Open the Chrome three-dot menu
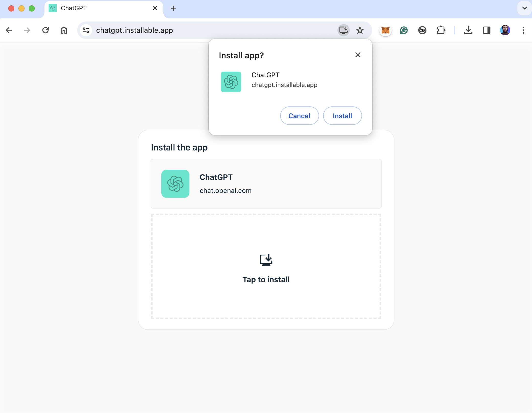 pos(524,30)
